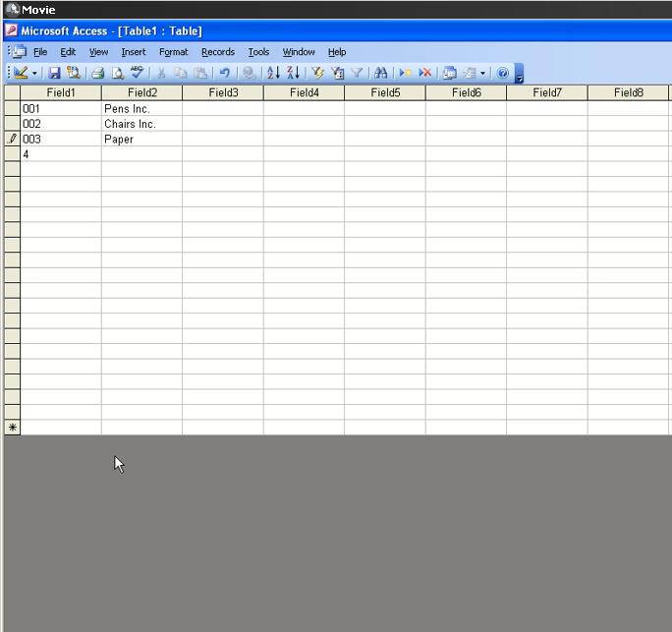Select the Field7 column header
The height and width of the screenshot is (632, 672).
tap(547, 92)
